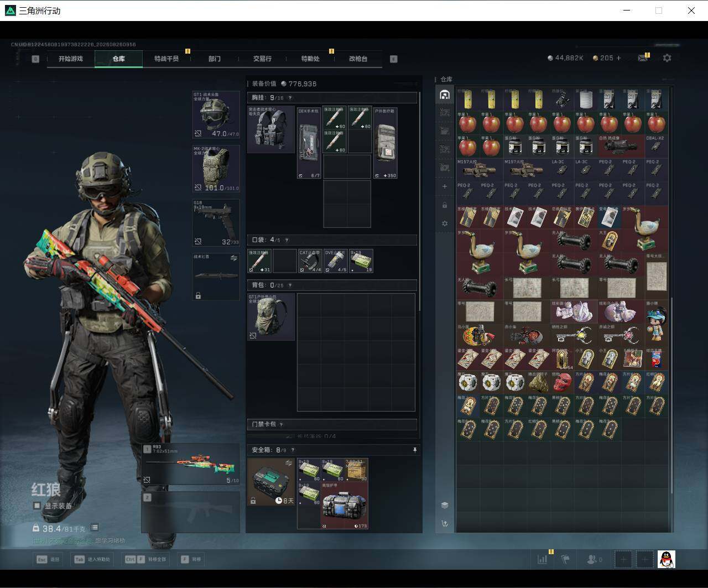Select the CAT止血带 item in the pockets
Image resolution: width=708 pixels, height=588 pixels.
[x=310, y=261]
